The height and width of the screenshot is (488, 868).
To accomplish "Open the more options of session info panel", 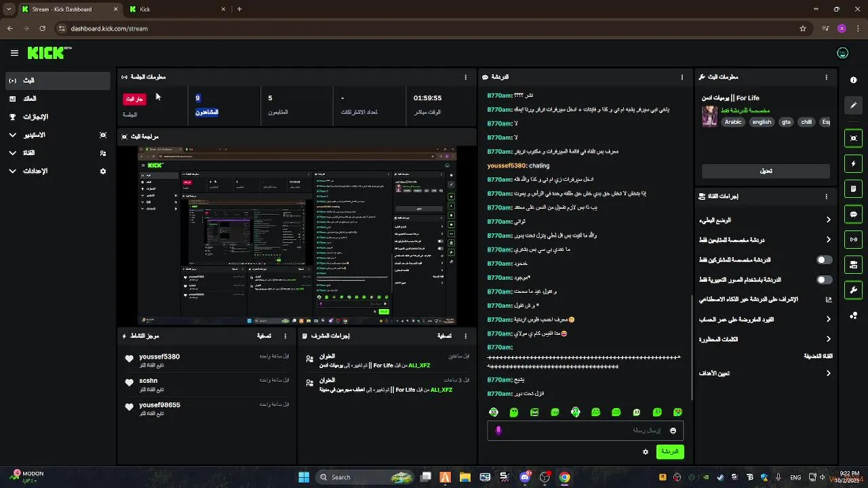I will coord(465,77).
